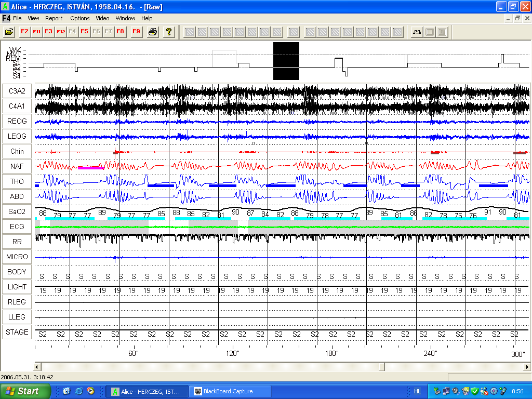This screenshot has height=399, width=532.
Task: Select the REOG channel label
Action: point(17,121)
